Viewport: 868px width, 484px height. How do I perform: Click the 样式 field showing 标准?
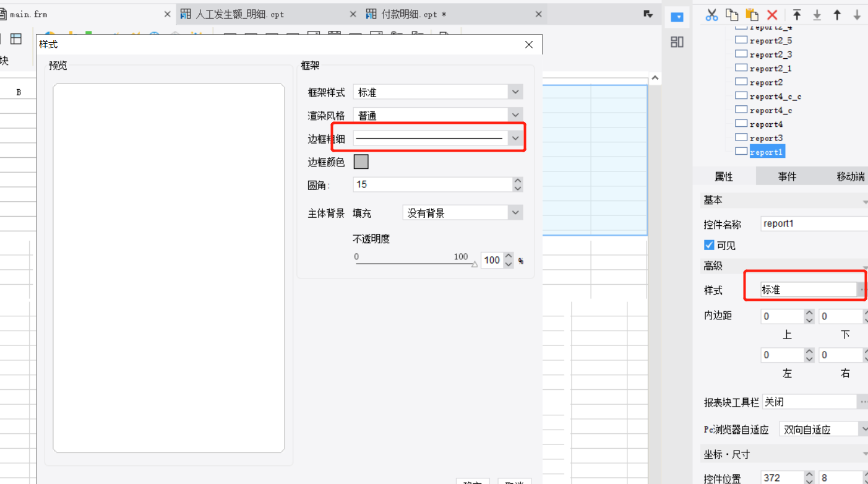pos(808,290)
